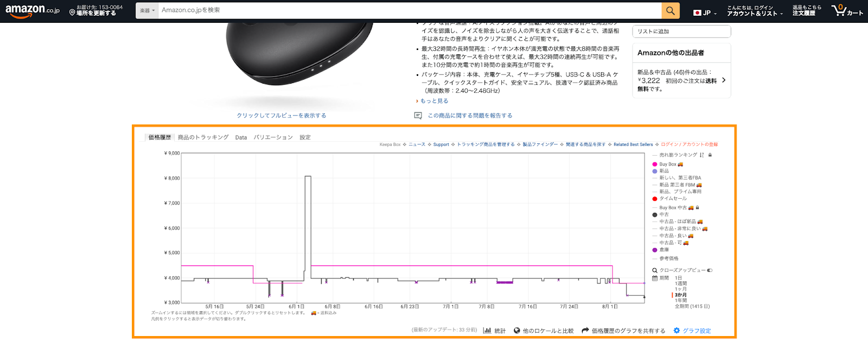868x342 pixels.
Task: Open the Keepa 設定 tab
Action: pyautogui.click(x=305, y=137)
